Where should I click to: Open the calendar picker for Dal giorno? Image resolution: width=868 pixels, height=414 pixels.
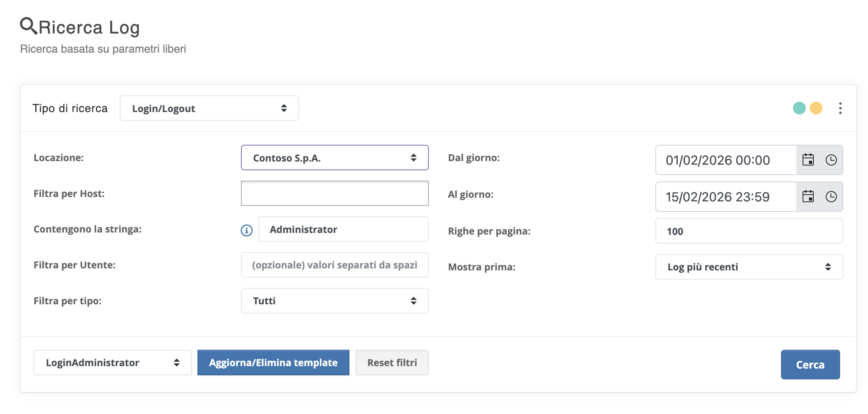click(809, 160)
